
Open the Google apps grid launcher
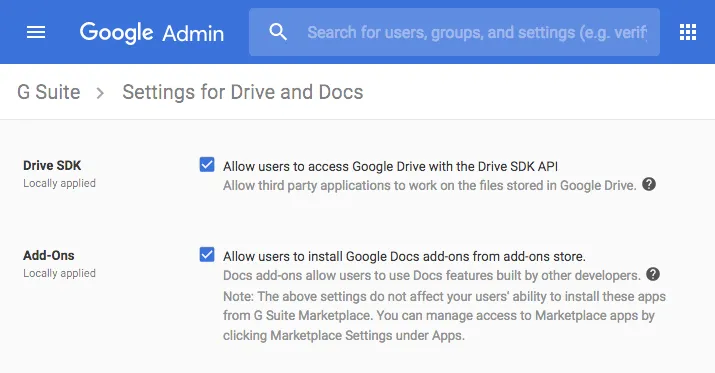[688, 32]
